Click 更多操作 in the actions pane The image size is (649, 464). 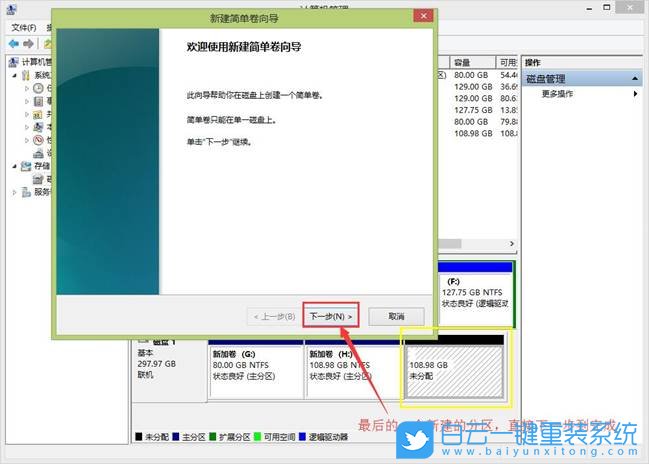[557, 94]
